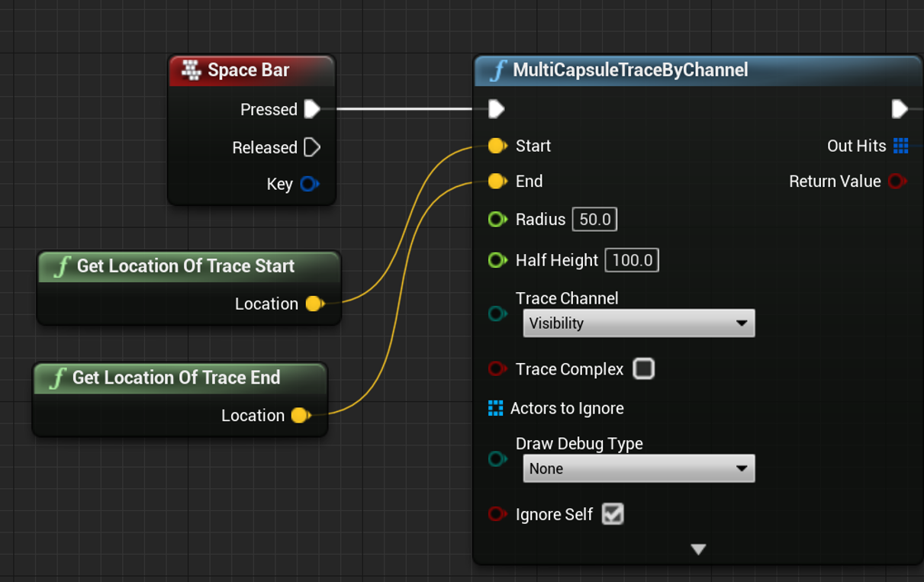Click the Location output on Get Location Of Trace End
Image resolution: width=924 pixels, height=582 pixels.
(x=301, y=416)
